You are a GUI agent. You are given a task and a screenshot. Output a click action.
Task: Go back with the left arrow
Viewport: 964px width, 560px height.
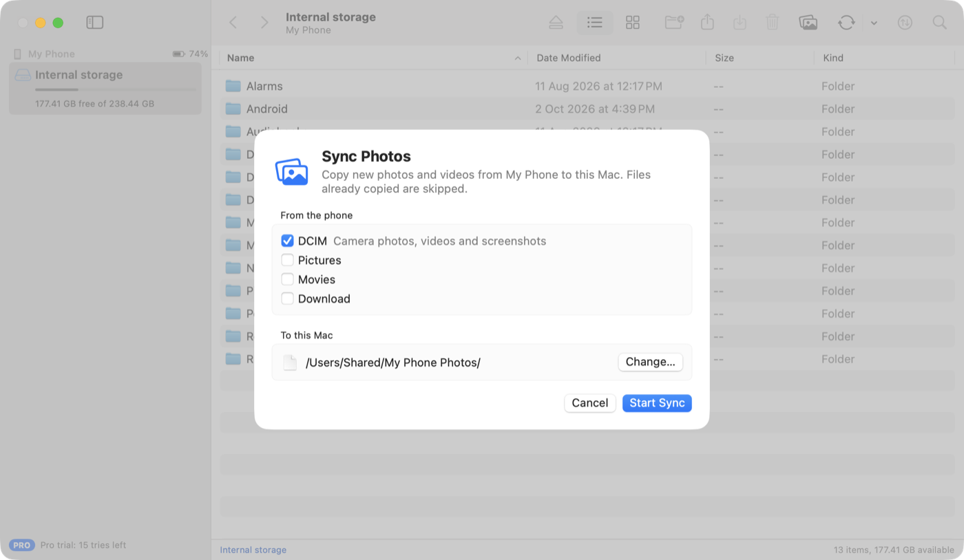(x=233, y=23)
